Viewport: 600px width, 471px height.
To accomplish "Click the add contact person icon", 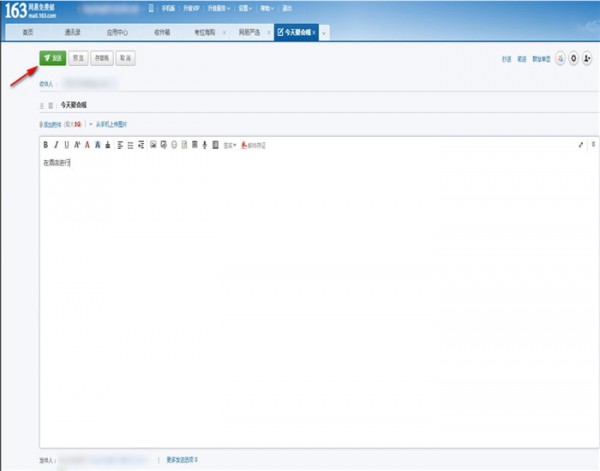I will (587, 59).
